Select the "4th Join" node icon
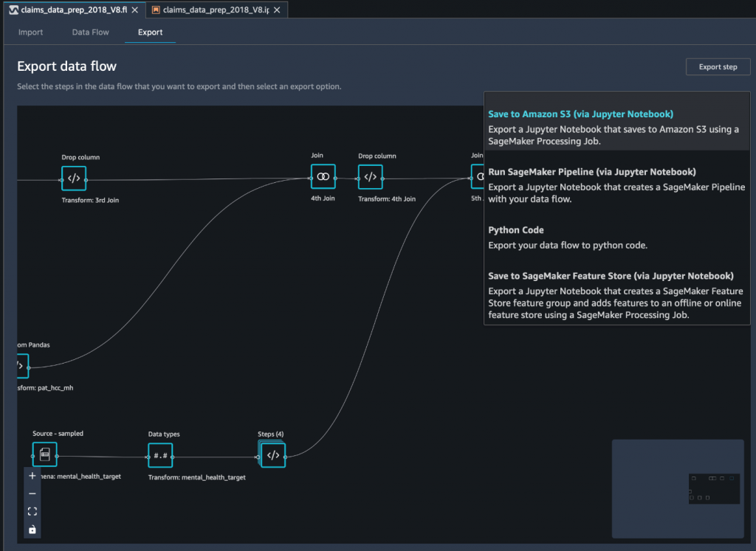Image resolution: width=756 pixels, height=551 pixels. pos(323,176)
